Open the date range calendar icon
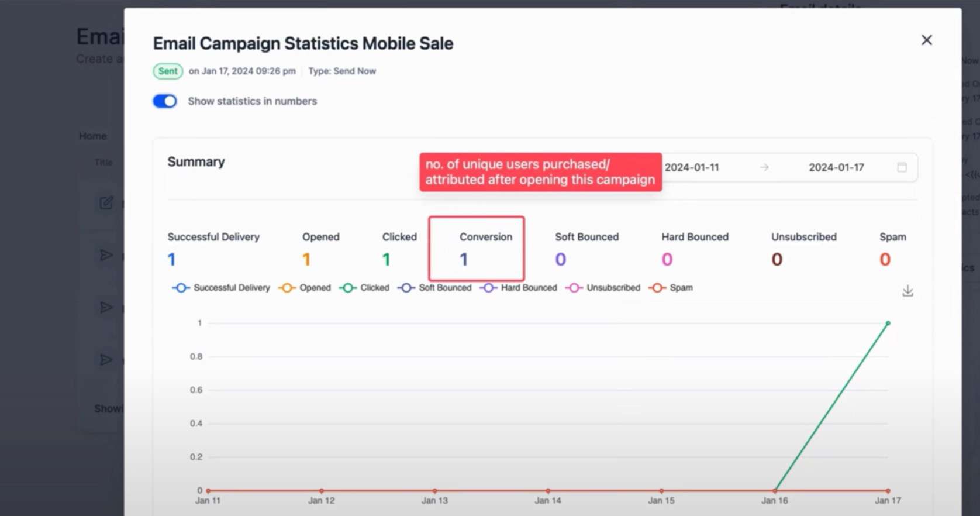The height and width of the screenshot is (516, 980). pyautogui.click(x=902, y=167)
